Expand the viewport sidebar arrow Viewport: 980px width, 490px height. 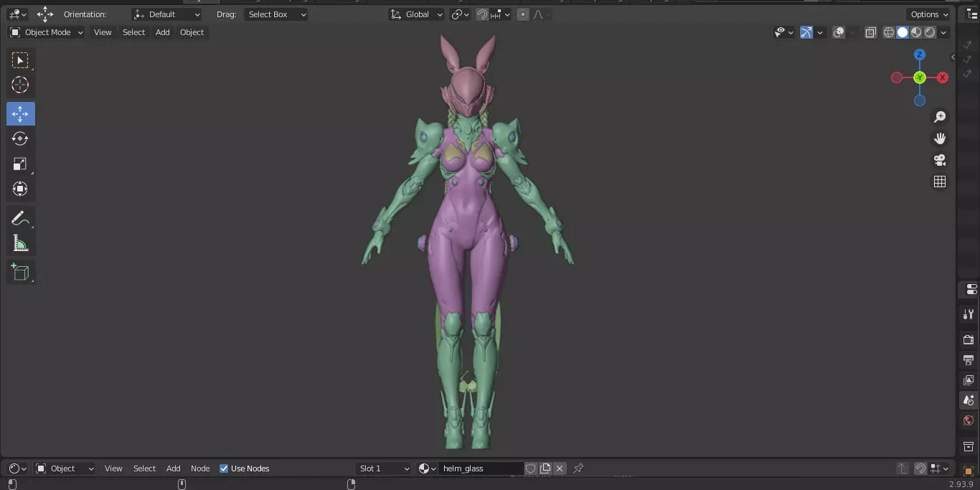(953, 57)
